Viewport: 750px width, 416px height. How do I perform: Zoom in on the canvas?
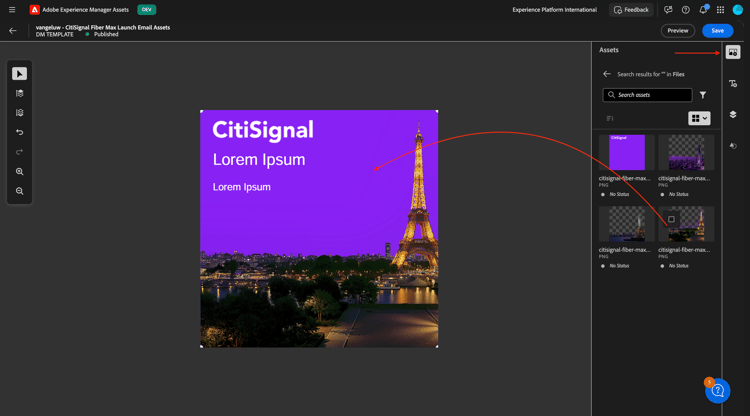click(20, 172)
